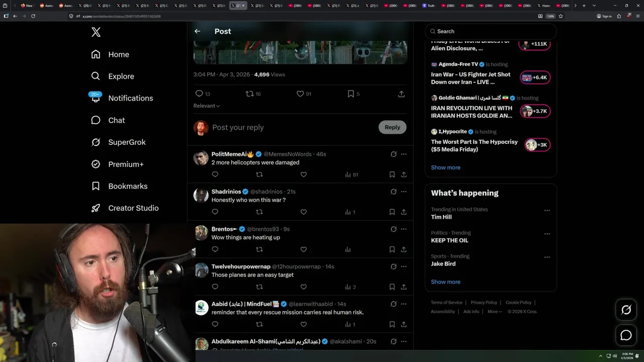The width and height of the screenshot is (644, 362).
Task: Open more options on Shadrinios reply
Action: (404, 192)
